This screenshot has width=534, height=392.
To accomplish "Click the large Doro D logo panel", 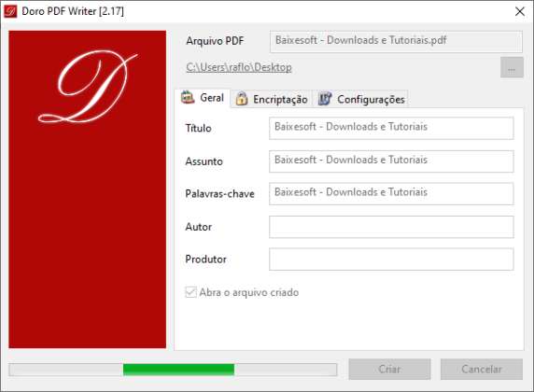I will (87, 189).
